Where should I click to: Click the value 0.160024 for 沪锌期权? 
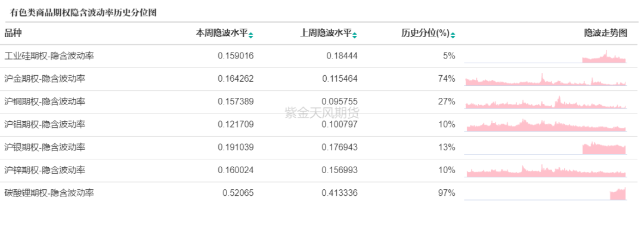(x=236, y=170)
